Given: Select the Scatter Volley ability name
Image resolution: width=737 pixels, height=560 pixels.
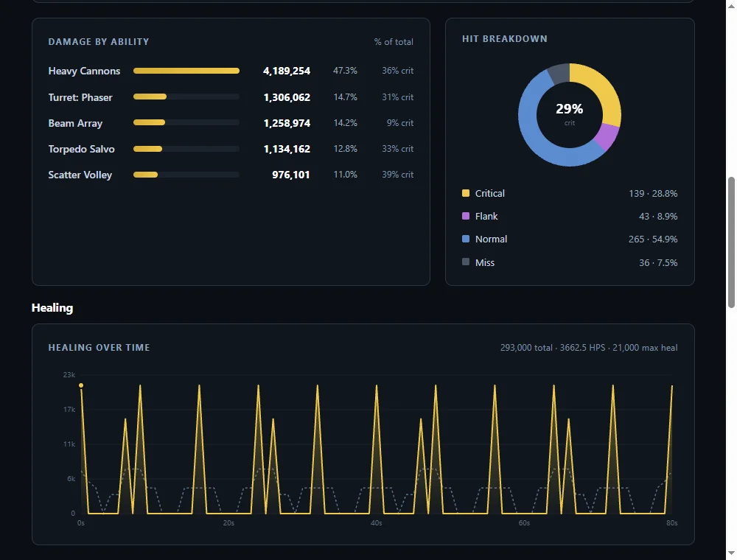Looking at the screenshot, I should pos(80,175).
